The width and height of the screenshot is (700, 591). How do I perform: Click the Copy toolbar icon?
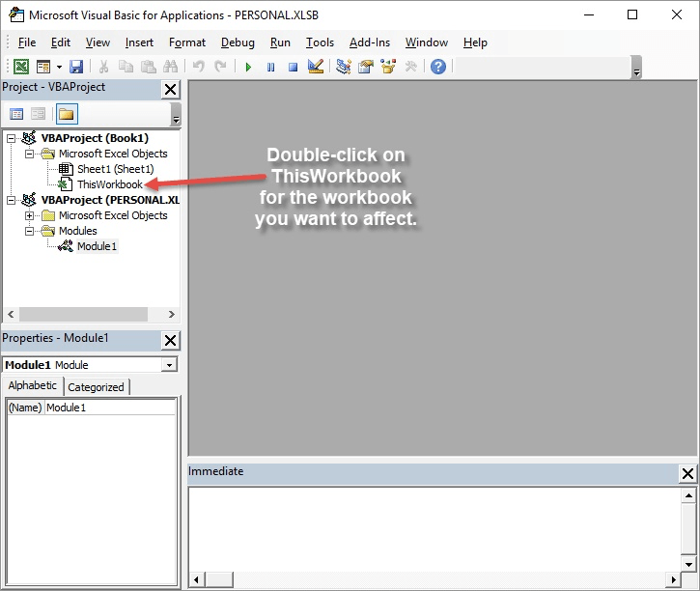pyautogui.click(x=126, y=67)
